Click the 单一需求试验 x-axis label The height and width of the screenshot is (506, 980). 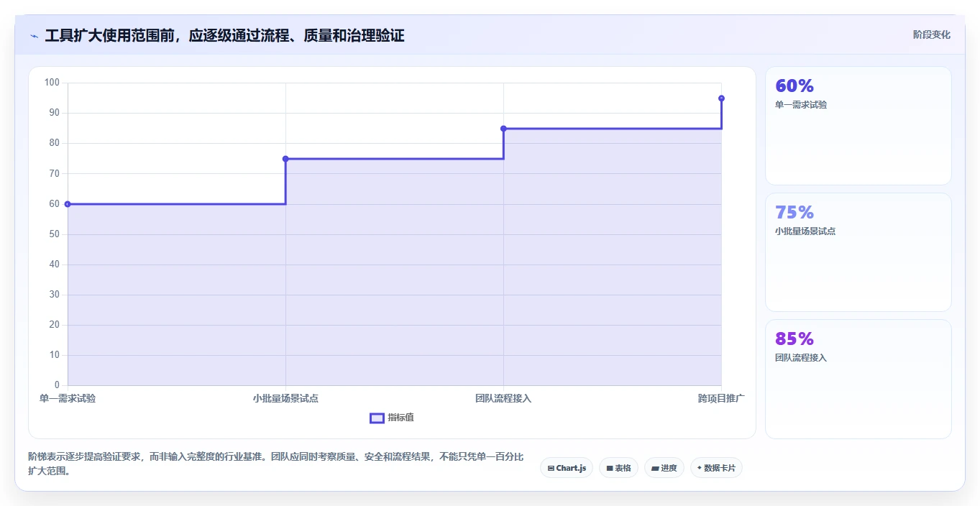68,398
